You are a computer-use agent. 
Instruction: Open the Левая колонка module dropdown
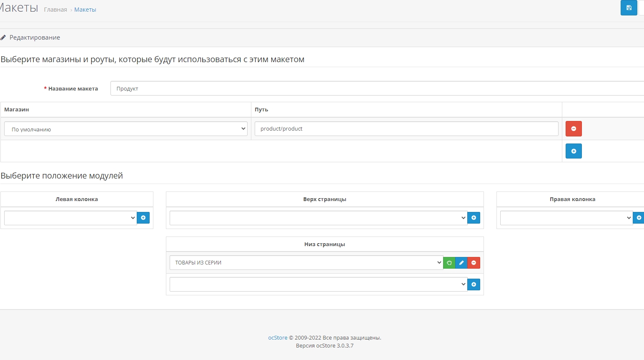click(x=70, y=218)
